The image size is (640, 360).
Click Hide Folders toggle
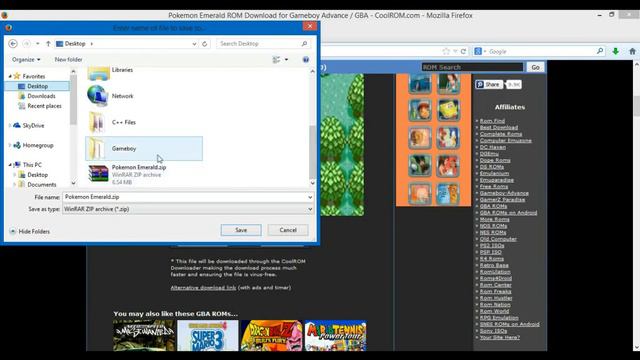(x=29, y=231)
